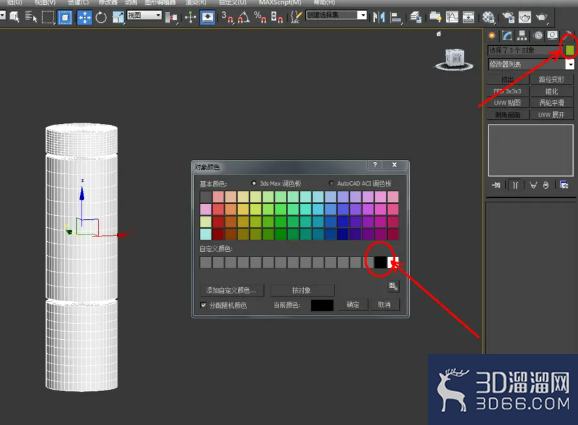Toggle the Graphite modeling ribbon

click(436, 17)
